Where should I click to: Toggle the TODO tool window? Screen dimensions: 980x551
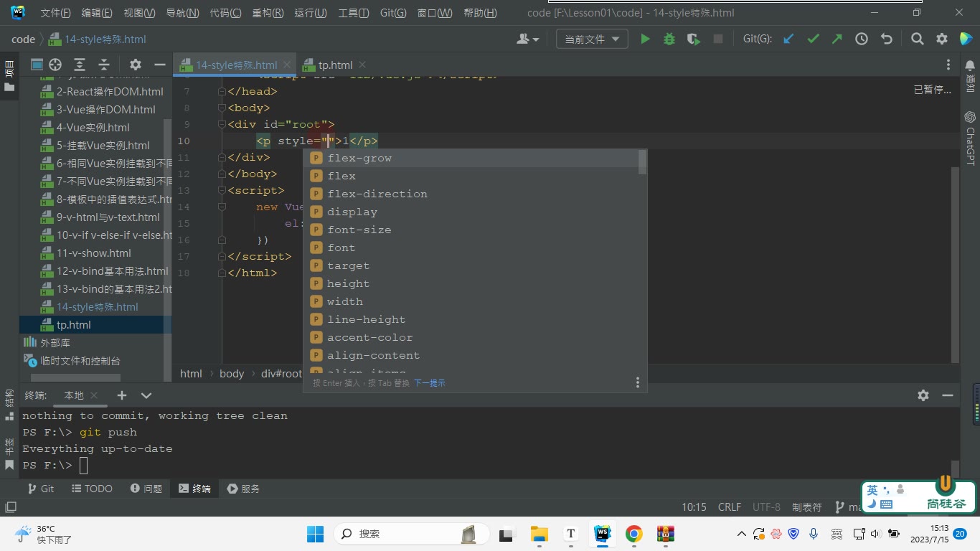click(93, 489)
